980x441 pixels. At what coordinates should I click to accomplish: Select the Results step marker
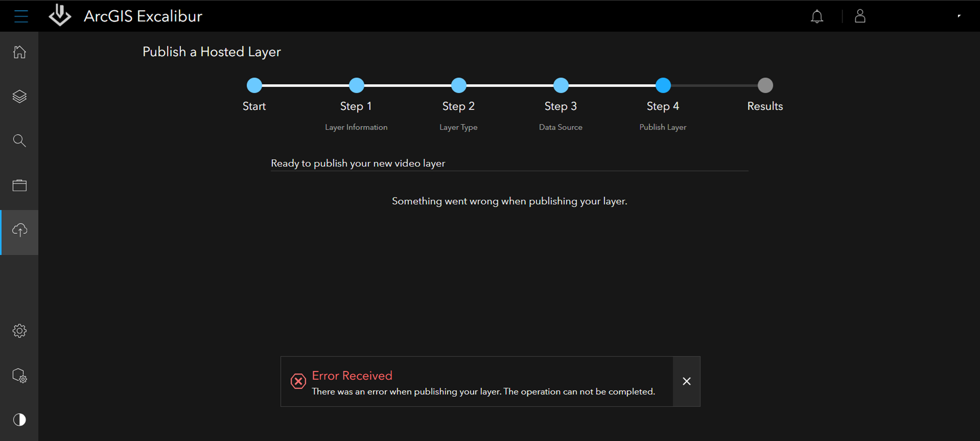(765, 85)
